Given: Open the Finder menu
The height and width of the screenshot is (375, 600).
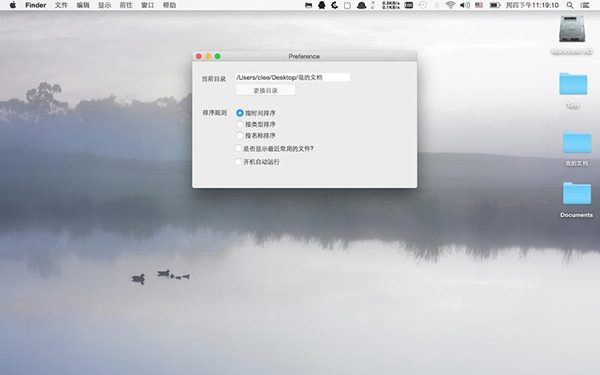Looking at the screenshot, I should tap(36, 5).
